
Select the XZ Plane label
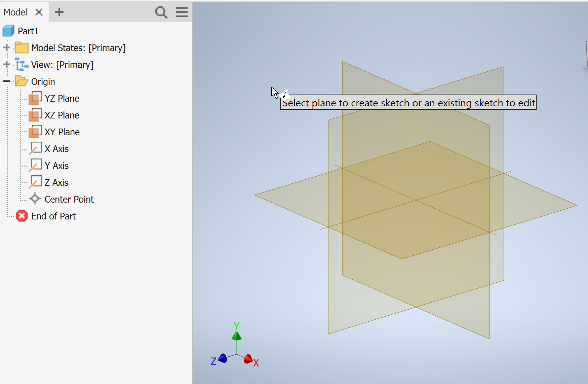(62, 115)
